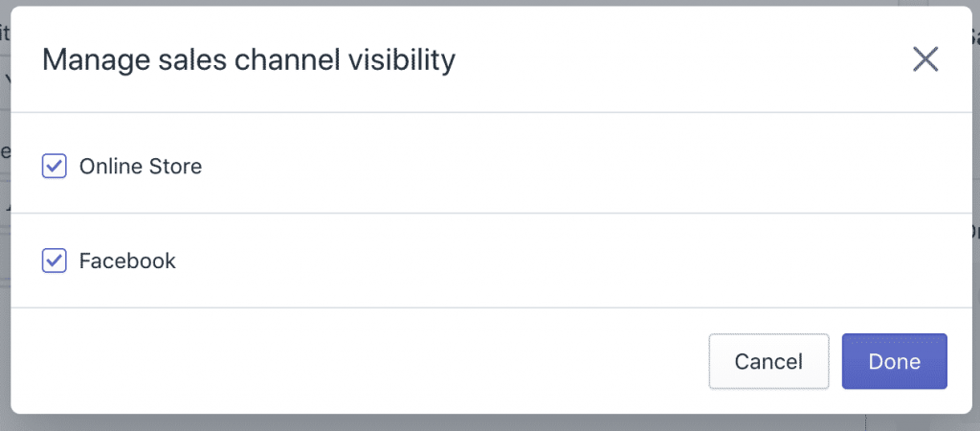Disable the Facebook sales channel
This screenshot has height=431, width=980.
(x=55, y=261)
